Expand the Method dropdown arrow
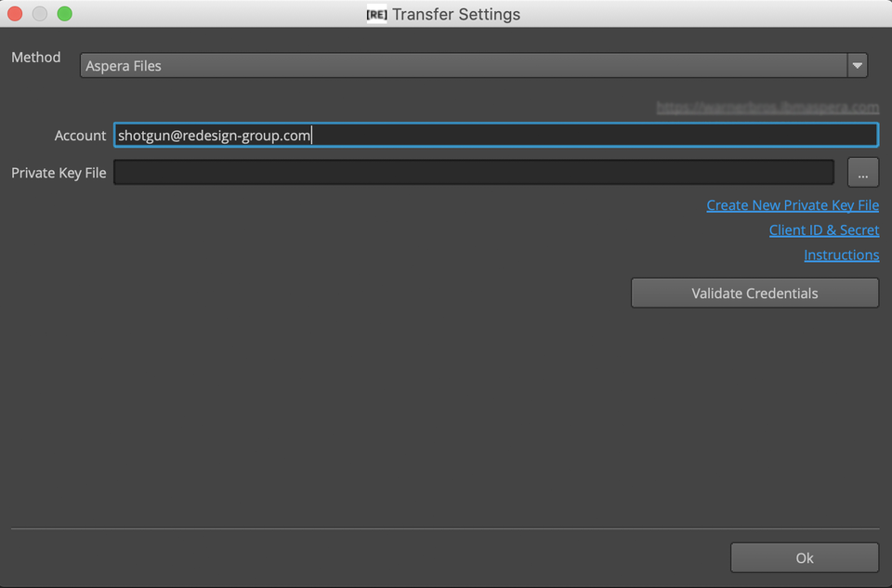Viewport: 892px width, 588px height. (x=858, y=65)
